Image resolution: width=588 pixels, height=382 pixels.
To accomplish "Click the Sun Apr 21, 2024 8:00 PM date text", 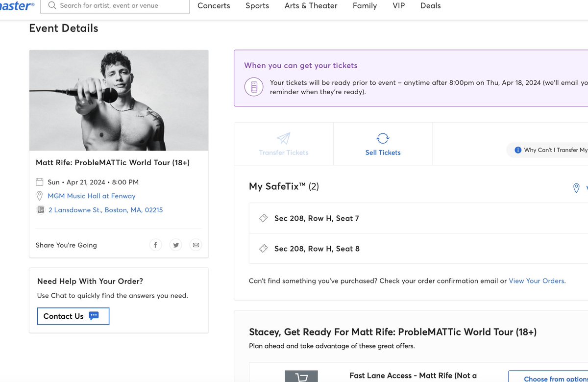I will [93, 182].
